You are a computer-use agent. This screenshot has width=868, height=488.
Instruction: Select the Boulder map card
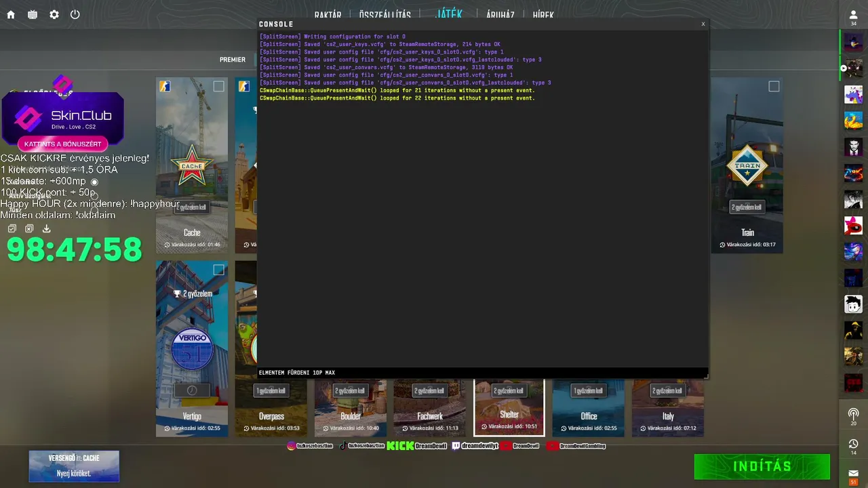click(x=351, y=407)
